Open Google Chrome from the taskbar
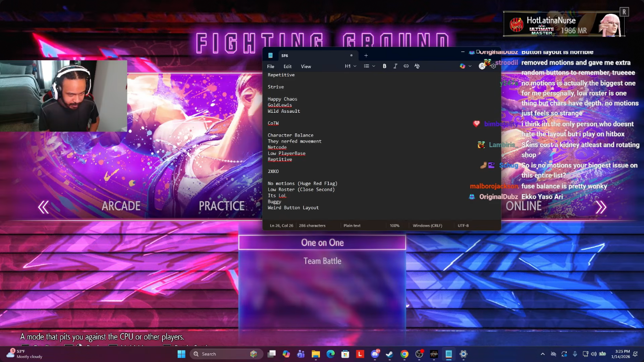Screen dimensions: 644x362 (404, 354)
